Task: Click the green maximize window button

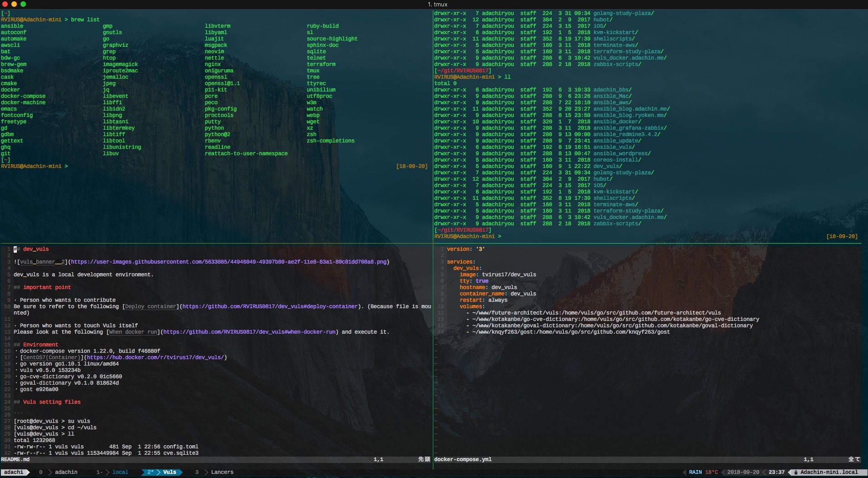Action: point(23,4)
